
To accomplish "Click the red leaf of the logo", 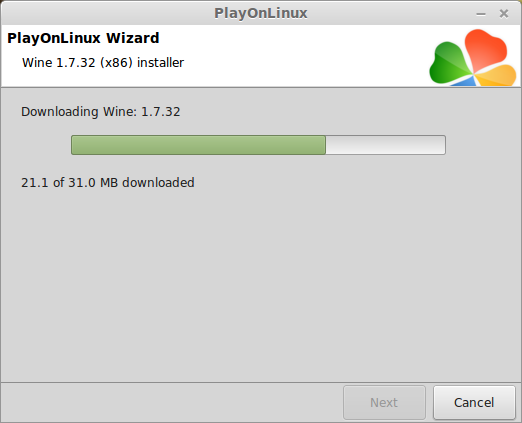I will (486, 50).
